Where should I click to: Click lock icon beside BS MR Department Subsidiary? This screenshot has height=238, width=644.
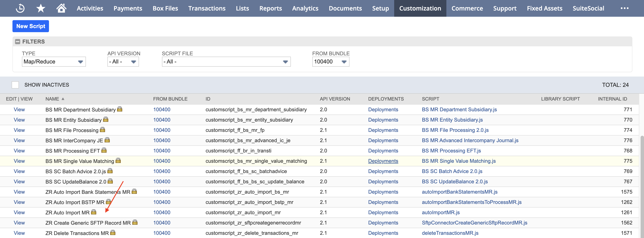tap(120, 109)
